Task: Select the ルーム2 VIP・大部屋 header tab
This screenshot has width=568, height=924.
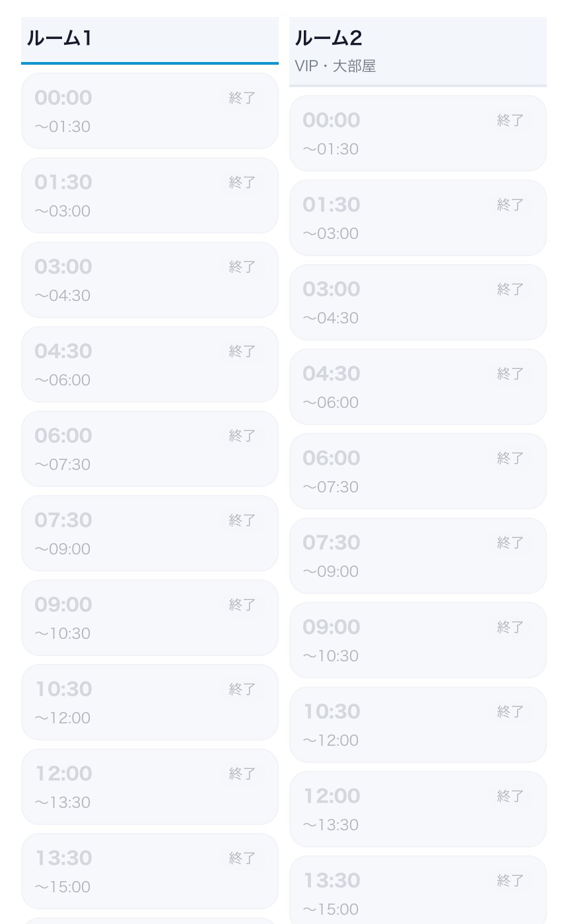Action: pyautogui.click(x=418, y=52)
